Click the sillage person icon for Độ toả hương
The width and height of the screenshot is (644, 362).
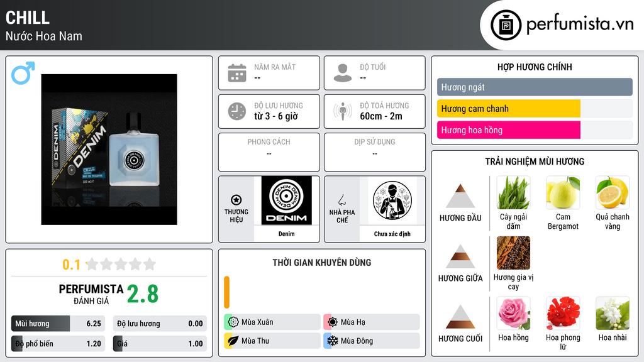(343, 111)
